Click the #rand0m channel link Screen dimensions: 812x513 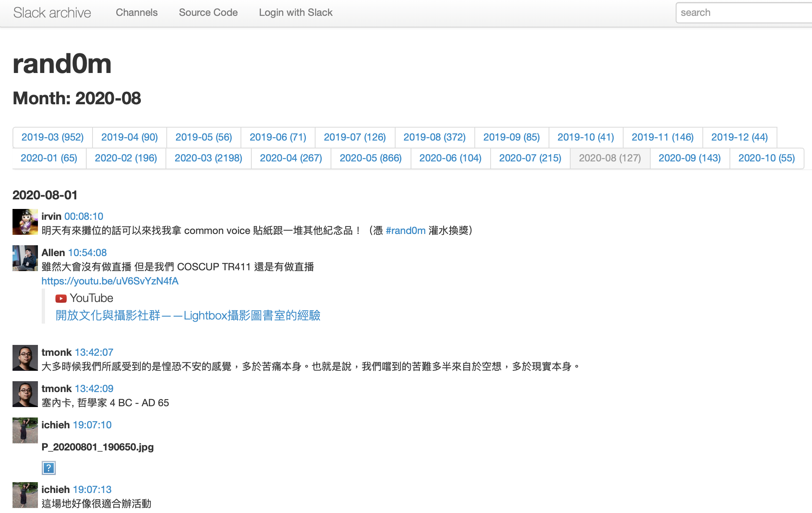pyautogui.click(x=405, y=231)
